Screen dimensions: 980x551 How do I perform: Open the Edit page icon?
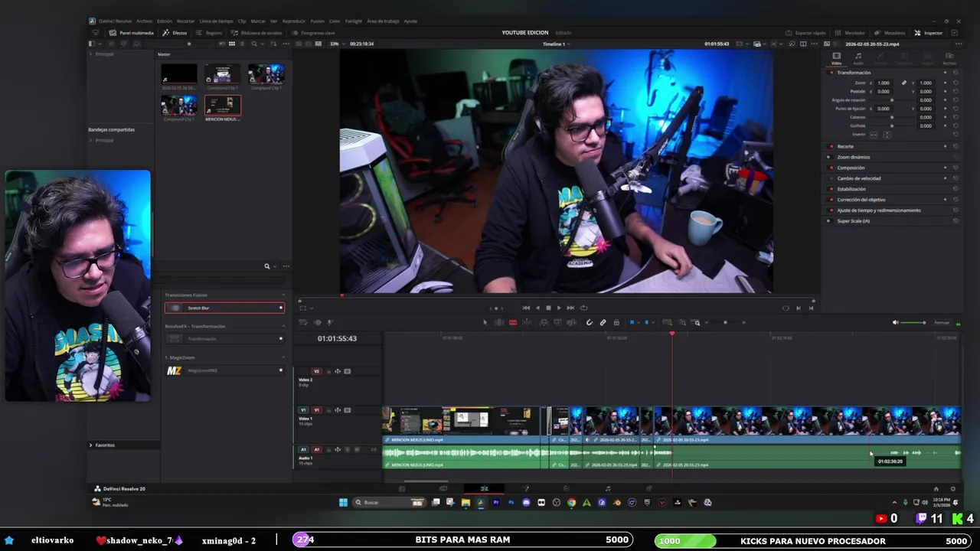point(484,488)
